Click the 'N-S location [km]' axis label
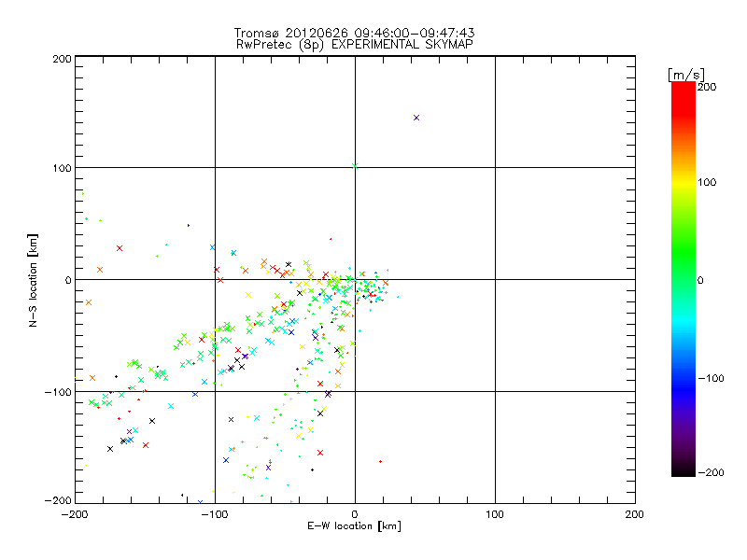This screenshot has height=560, width=747. (x=33, y=280)
